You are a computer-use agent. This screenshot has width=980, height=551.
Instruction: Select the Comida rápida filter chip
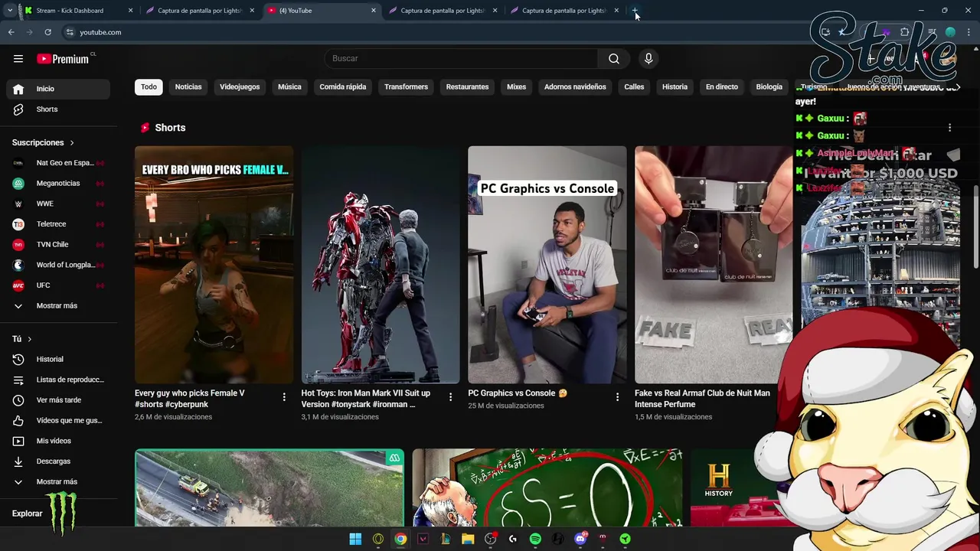[343, 86]
